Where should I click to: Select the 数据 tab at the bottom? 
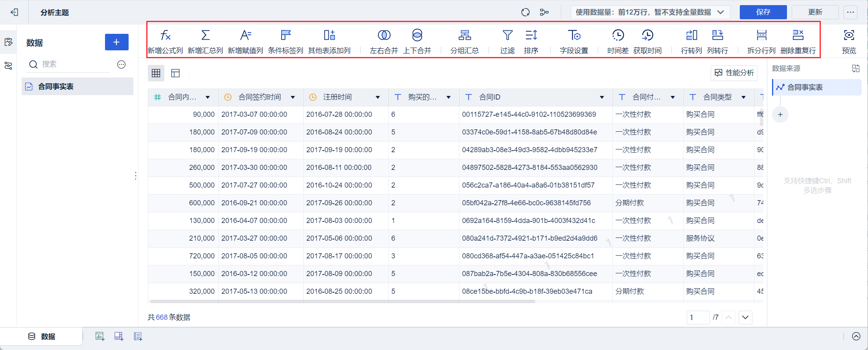pyautogui.click(x=42, y=336)
